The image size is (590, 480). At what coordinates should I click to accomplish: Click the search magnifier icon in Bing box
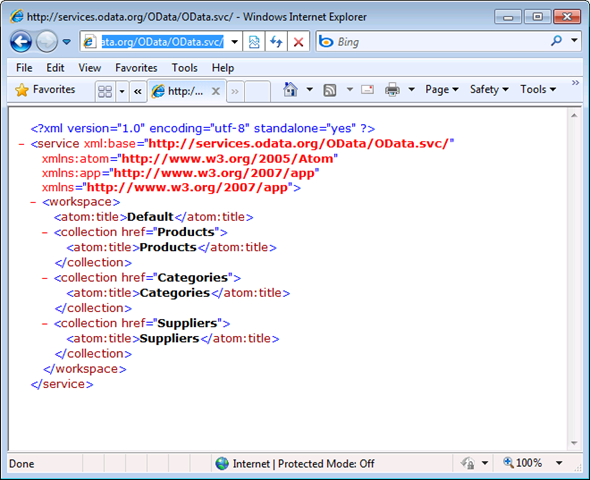click(x=556, y=41)
